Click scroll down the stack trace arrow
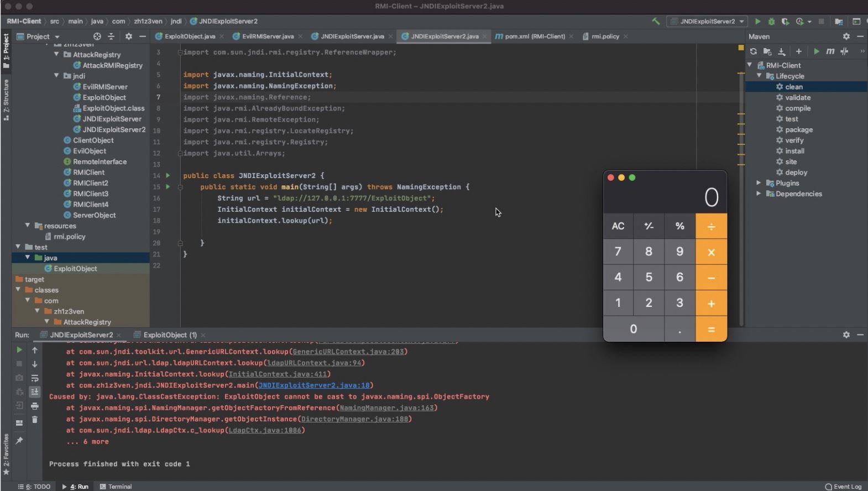 click(35, 364)
